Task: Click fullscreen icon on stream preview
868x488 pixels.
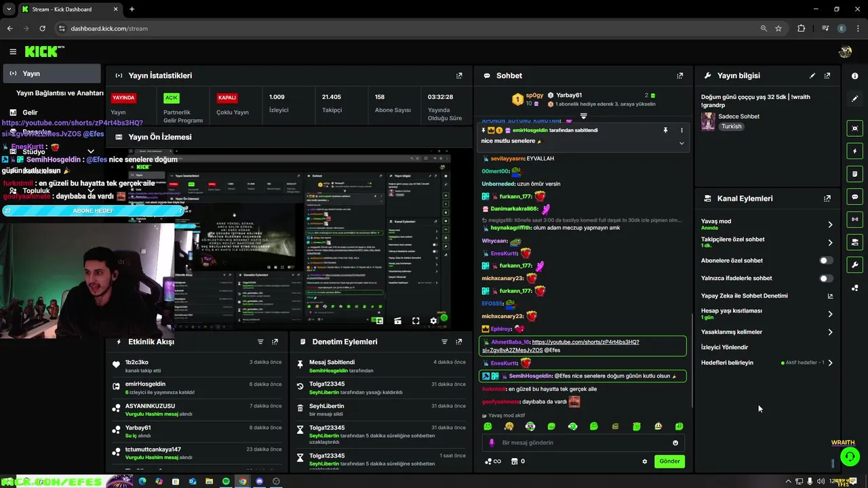Action: pyautogui.click(x=416, y=321)
